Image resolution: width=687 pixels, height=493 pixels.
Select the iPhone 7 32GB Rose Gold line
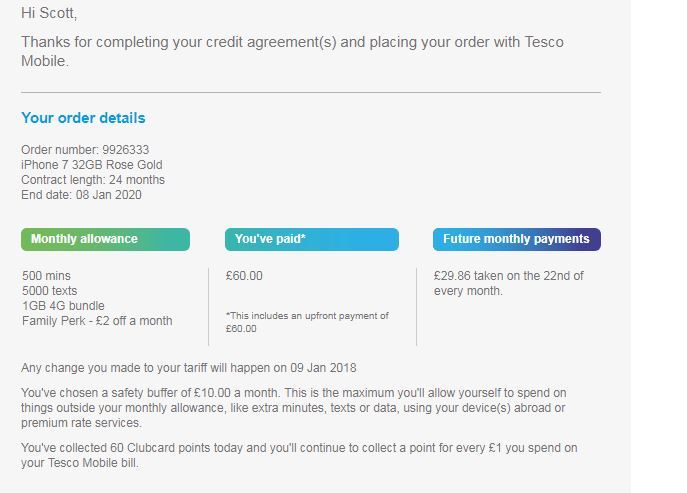point(92,165)
